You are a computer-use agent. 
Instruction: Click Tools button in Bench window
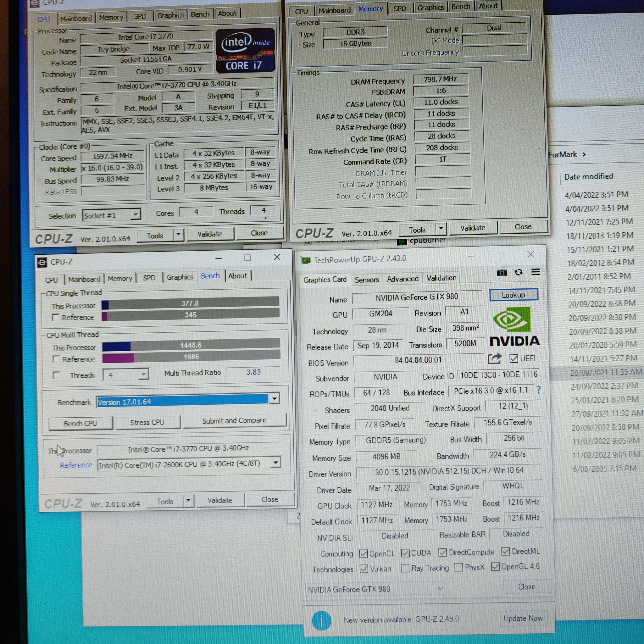(165, 501)
